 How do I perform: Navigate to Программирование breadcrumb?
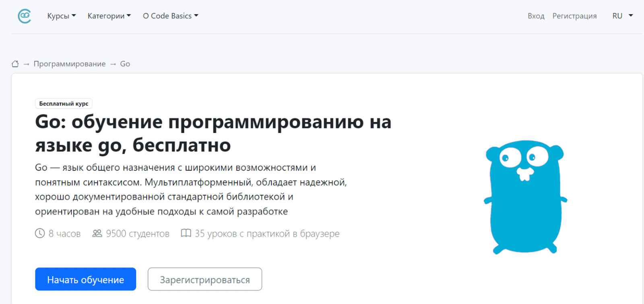70,64
